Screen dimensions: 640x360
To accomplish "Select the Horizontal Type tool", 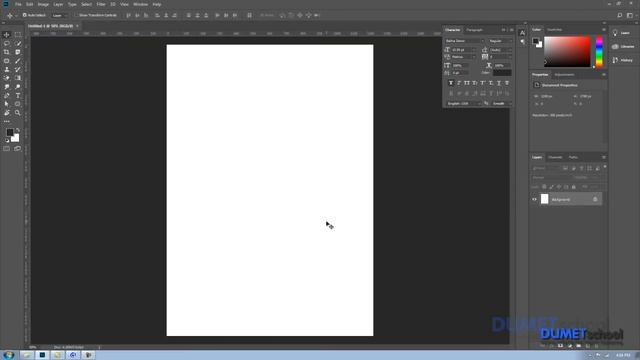I will 18,96.
